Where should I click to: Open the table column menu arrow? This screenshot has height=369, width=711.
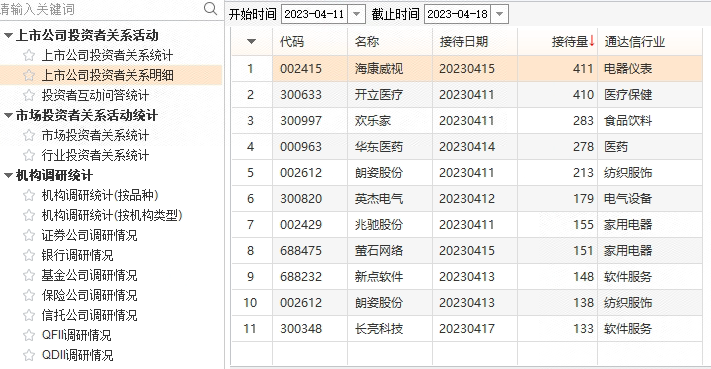[252, 42]
